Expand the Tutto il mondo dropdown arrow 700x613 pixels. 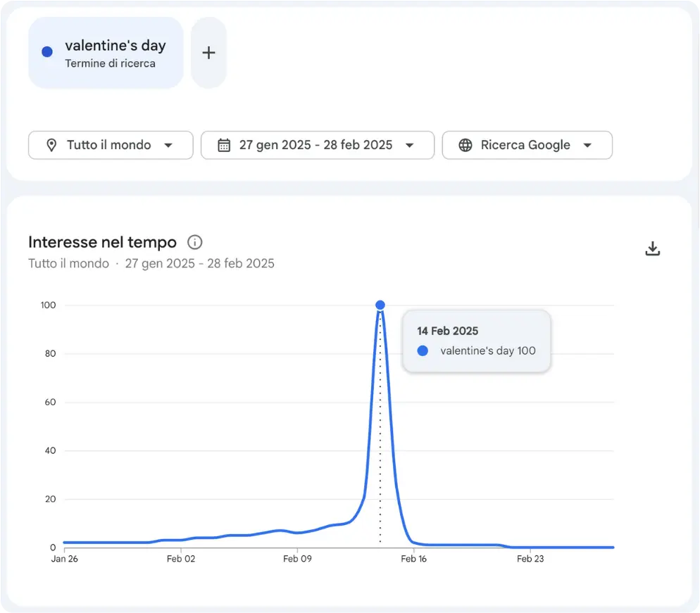click(168, 145)
